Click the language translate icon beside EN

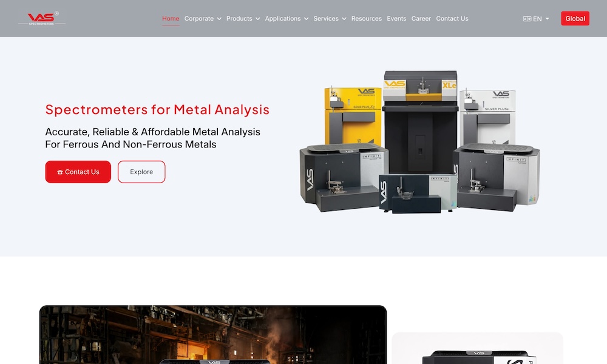tap(527, 19)
